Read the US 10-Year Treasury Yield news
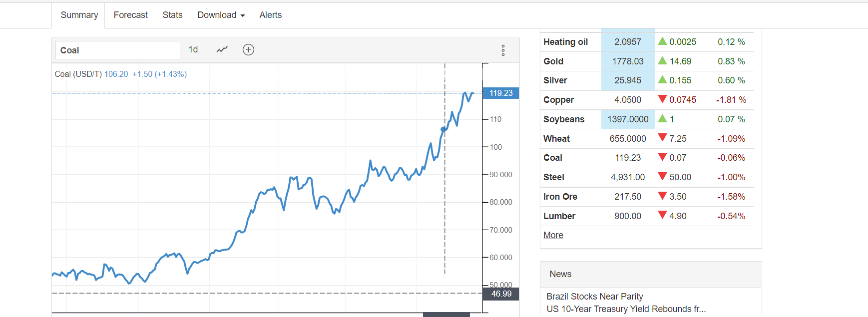 [x=626, y=309]
